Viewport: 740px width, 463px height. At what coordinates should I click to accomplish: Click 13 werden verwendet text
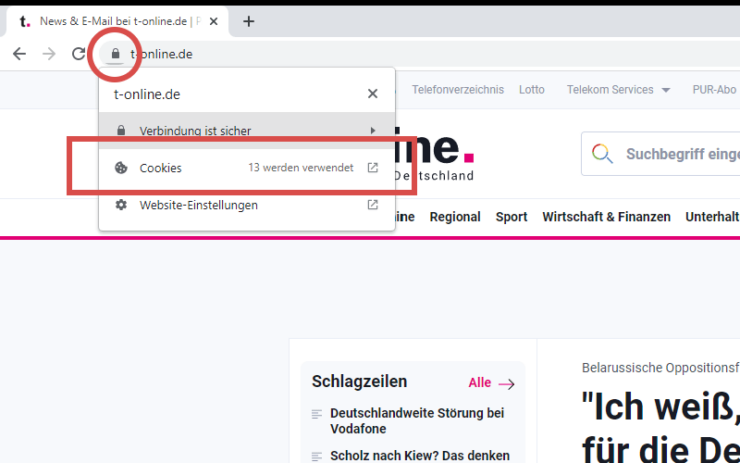pyautogui.click(x=301, y=168)
